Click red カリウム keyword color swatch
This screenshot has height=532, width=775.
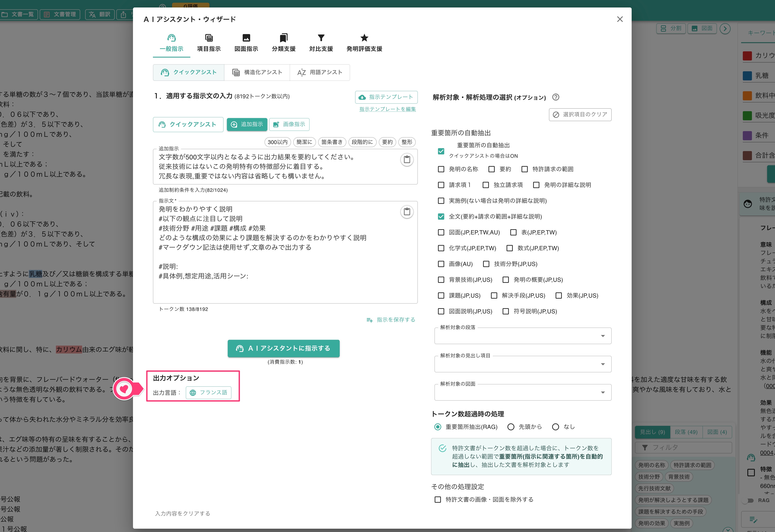[747, 56]
